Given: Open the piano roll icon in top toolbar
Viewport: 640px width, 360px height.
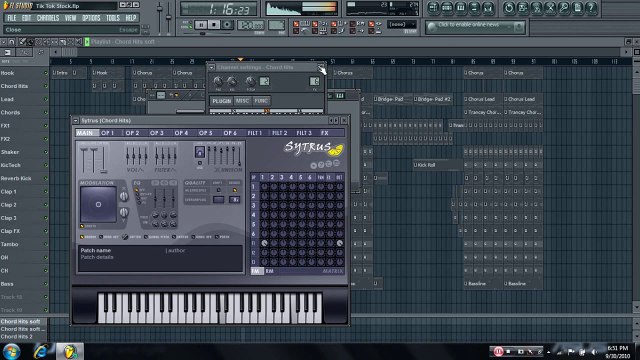Looking at the screenshot, I should pos(461,8).
